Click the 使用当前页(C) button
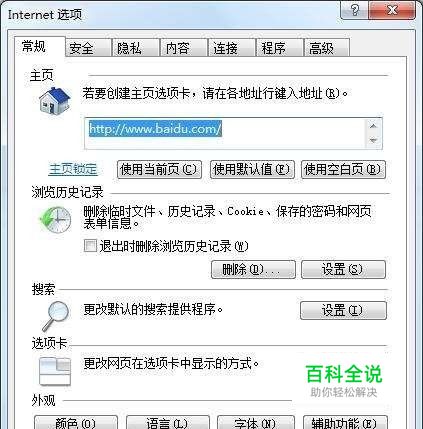Image resolution: width=423 pixels, height=429 pixels. coord(159,169)
